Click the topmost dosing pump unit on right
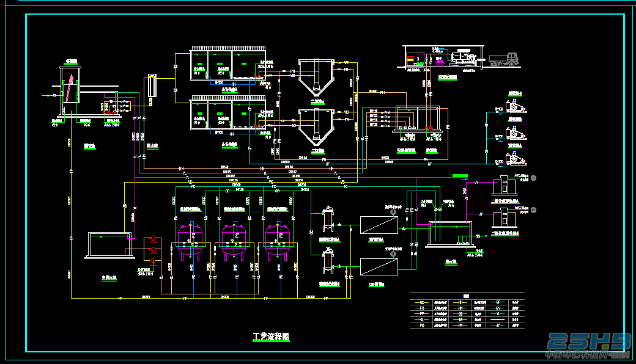The image size is (636, 364). point(515,106)
